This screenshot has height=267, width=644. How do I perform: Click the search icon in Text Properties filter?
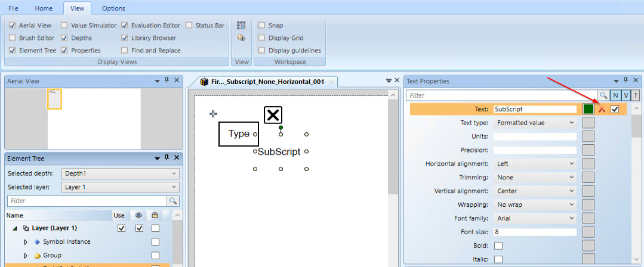(604, 95)
